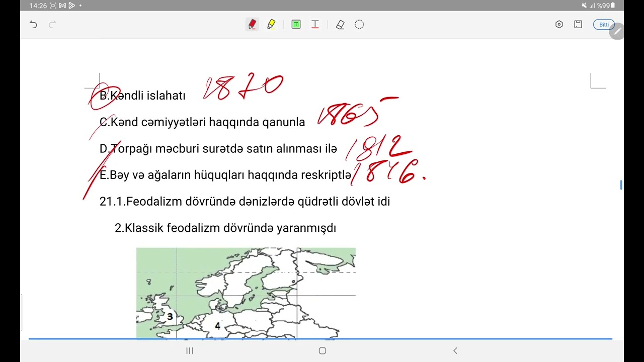
Task: Undo the last stroke
Action: (x=33, y=25)
